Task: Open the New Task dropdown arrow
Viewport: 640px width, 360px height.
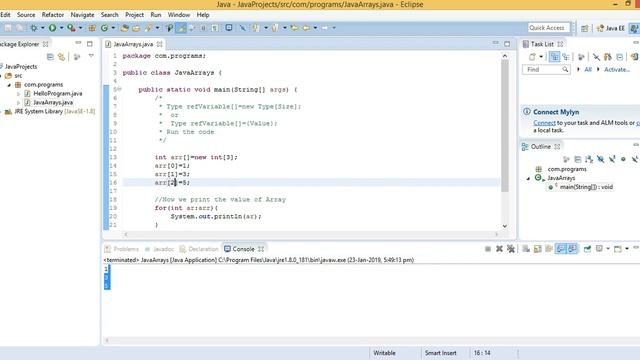Action: (541, 57)
